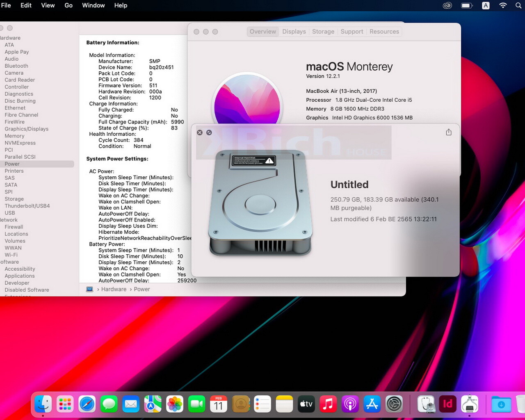Switch to the Displays tab

point(294,32)
